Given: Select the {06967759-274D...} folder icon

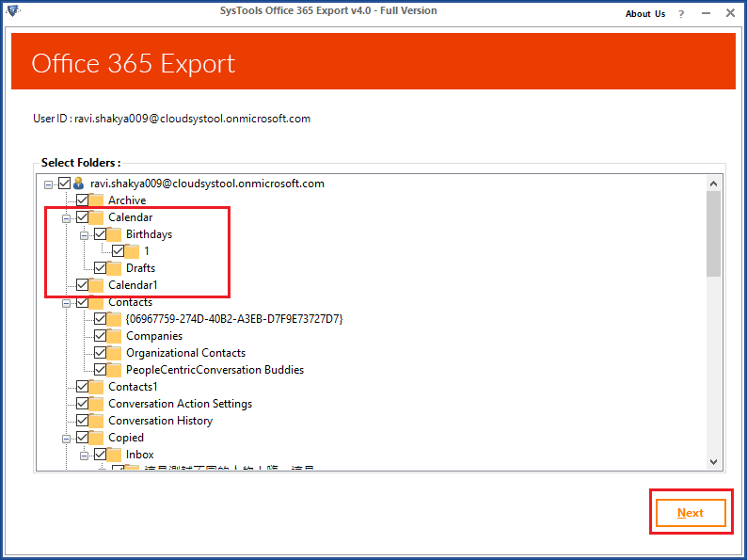Looking at the screenshot, I should (x=114, y=319).
